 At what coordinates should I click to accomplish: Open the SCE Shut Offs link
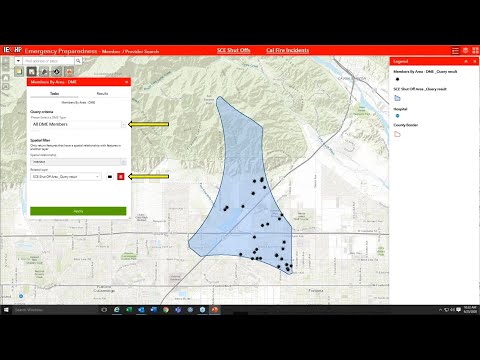click(233, 50)
